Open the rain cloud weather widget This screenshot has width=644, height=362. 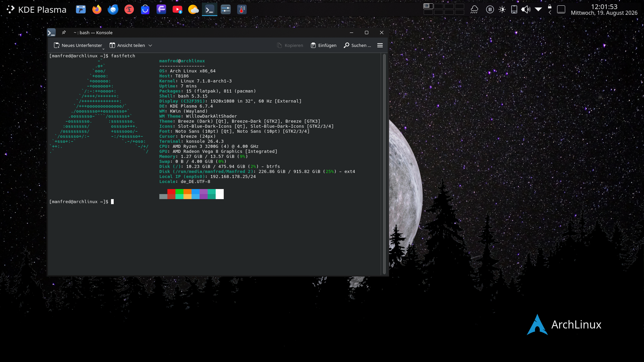pyautogui.click(x=474, y=9)
